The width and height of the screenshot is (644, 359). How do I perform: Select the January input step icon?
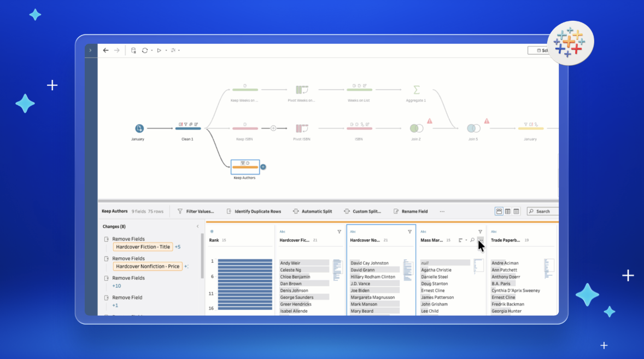pos(139,128)
